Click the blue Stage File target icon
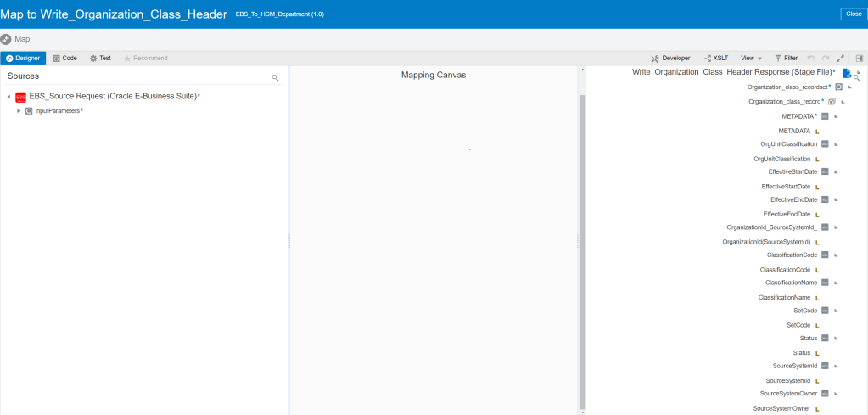 click(846, 73)
